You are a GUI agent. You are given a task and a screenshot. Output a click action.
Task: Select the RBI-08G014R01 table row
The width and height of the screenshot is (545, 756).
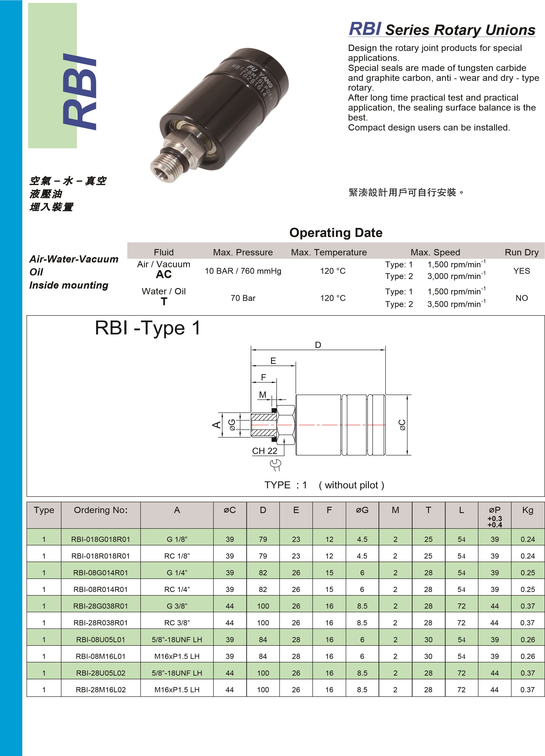[x=101, y=573]
